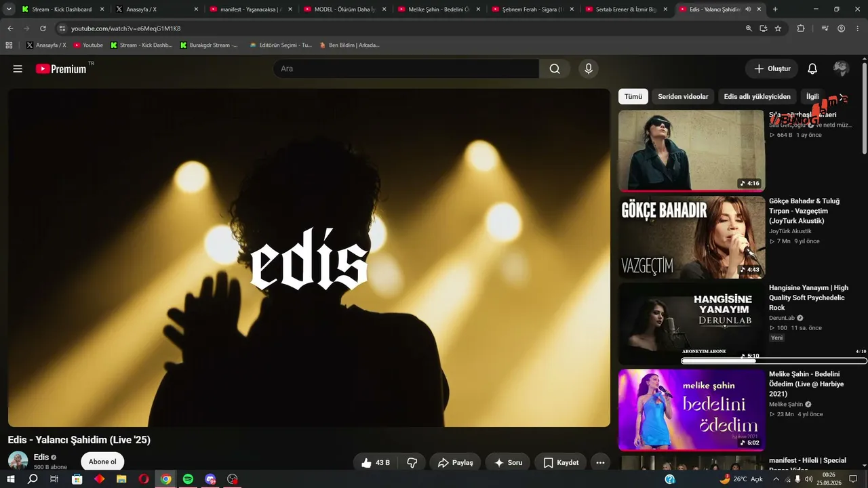Select the Seriden videolar filter chip

[683, 96]
